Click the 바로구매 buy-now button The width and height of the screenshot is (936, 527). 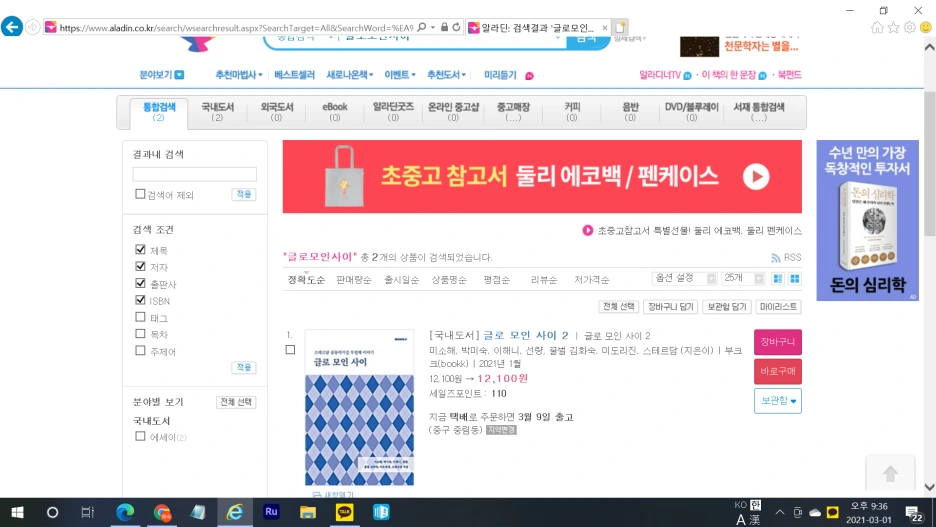coord(778,371)
